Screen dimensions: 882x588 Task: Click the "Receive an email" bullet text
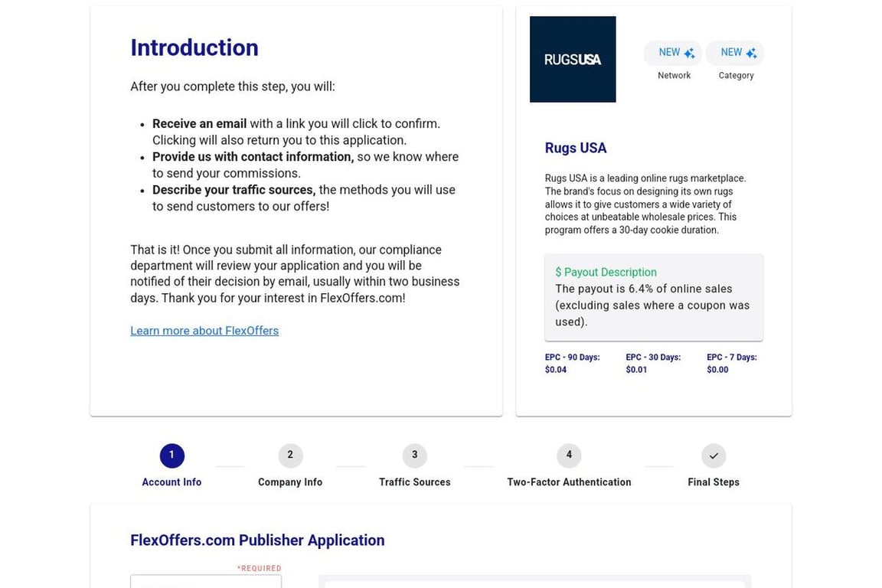200,124
